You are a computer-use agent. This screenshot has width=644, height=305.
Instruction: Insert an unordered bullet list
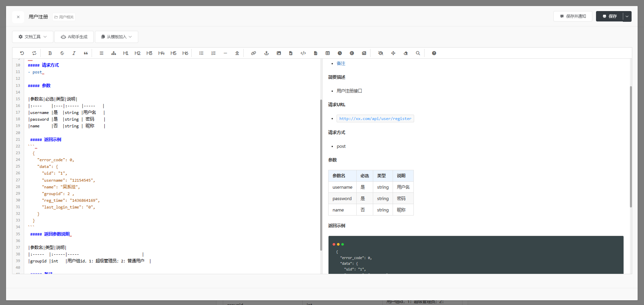click(x=201, y=53)
